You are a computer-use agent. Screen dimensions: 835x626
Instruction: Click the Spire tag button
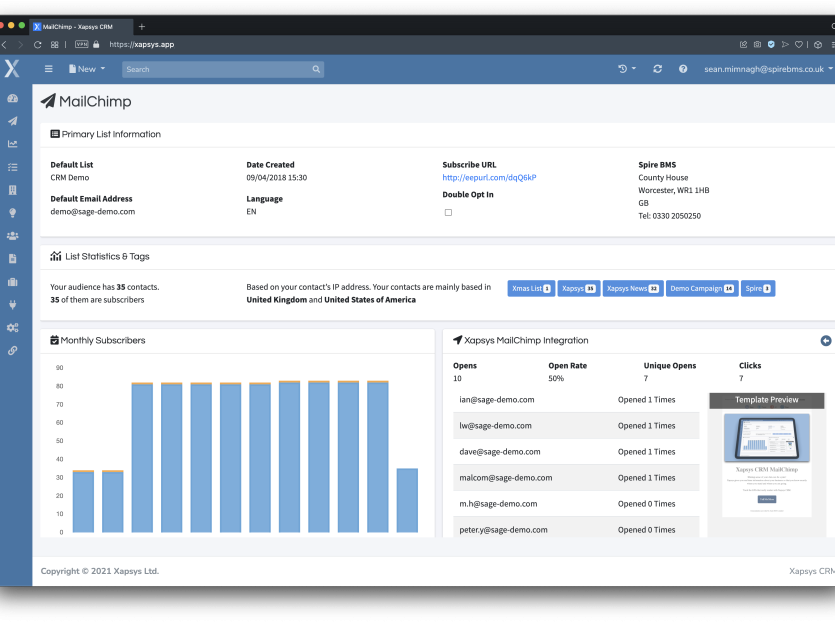pos(758,289)
